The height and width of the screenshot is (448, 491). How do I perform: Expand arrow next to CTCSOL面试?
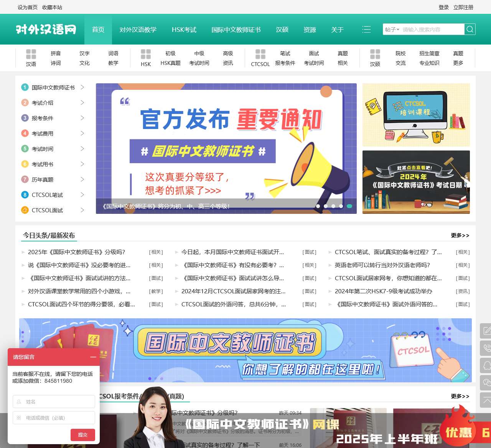click(82, 210)
